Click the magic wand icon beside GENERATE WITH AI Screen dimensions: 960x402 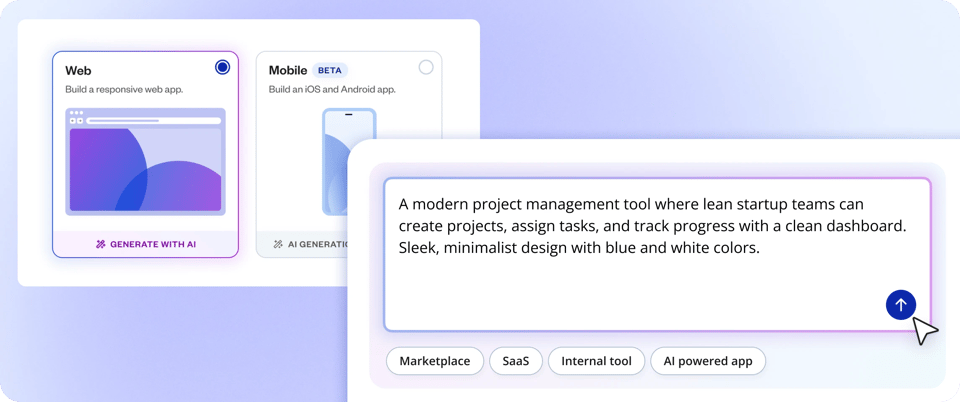coord(100,244)
